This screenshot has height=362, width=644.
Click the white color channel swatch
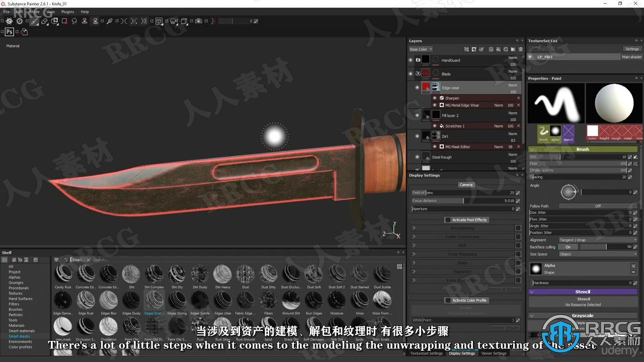tap(593, 131)
